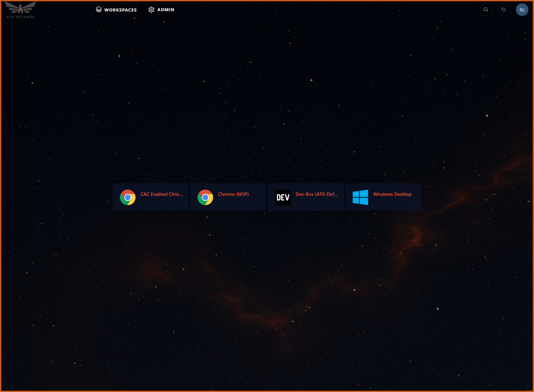The image size is (534, 392).
Task: Click the Chrome (MSP) browser icon
Action: click(x=205, y=197)
